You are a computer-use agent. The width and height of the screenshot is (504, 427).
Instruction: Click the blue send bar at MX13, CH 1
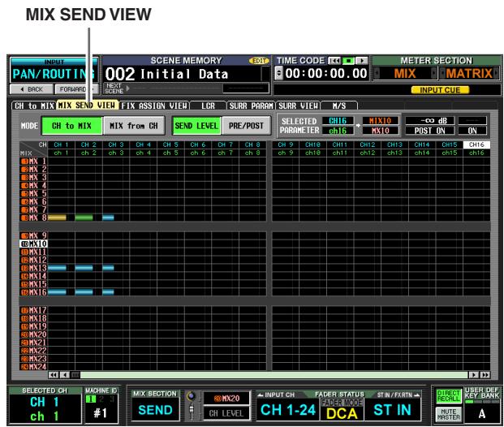point(57,268)
